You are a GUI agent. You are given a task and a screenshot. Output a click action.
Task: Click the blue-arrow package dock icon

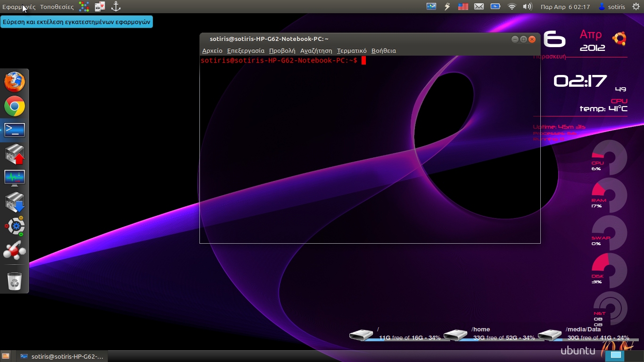click(15, 203)
